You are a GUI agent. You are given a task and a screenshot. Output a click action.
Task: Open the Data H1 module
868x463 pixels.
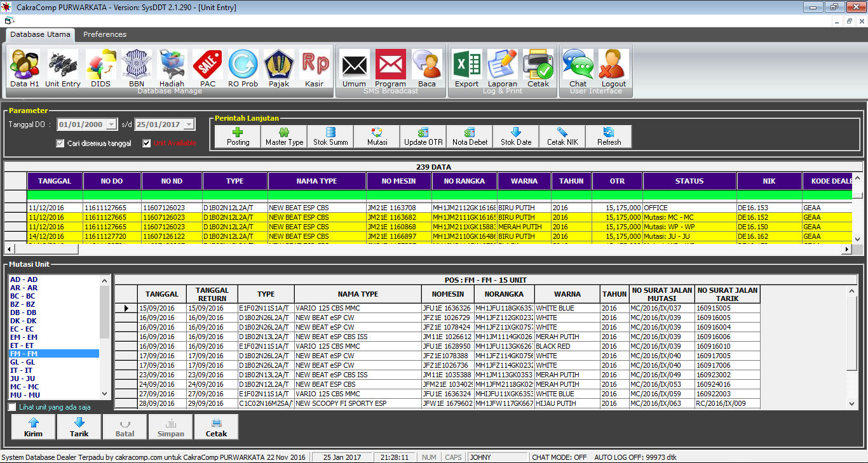pyautogui.click(x=25, y=67)
